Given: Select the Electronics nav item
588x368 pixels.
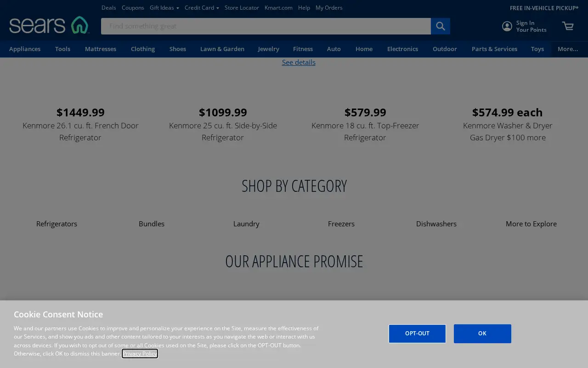Looking at the screenshot, I should click(x=402, y=49).
